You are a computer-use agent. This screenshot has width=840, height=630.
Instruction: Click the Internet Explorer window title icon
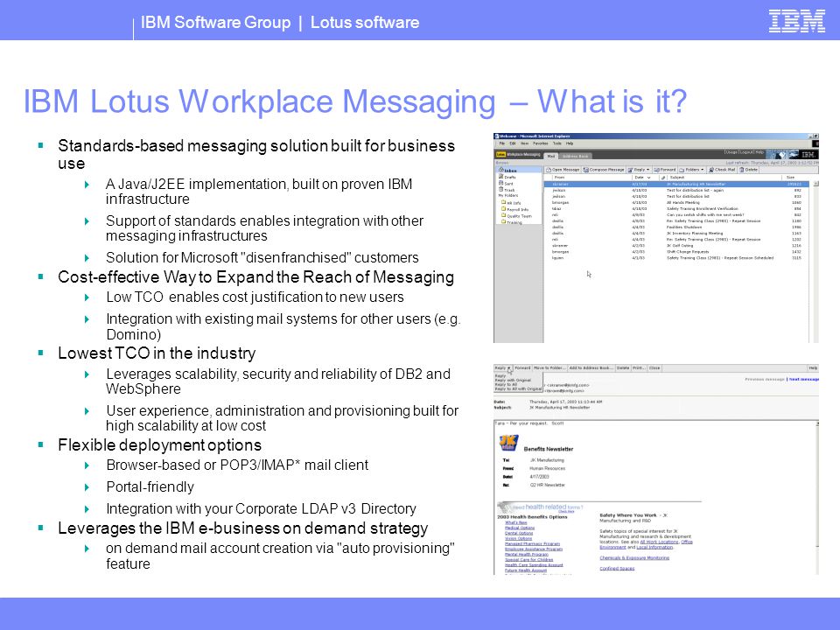click(x=497, y=136)
